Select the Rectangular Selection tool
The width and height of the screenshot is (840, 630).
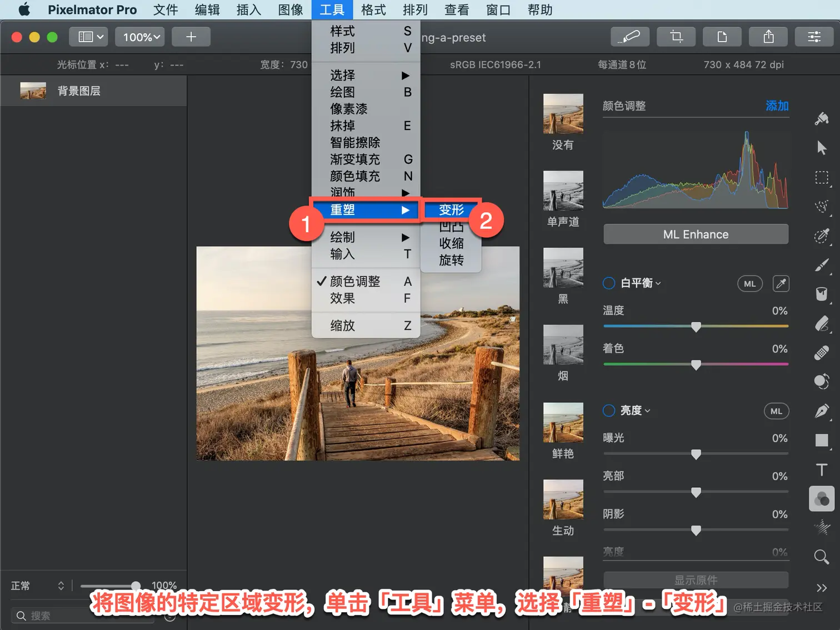click(822, 178)
